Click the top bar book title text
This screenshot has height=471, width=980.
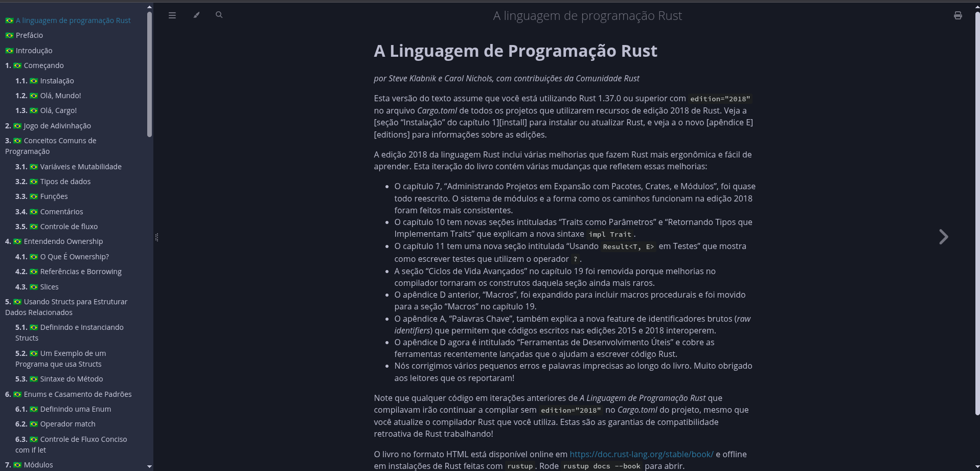tap(587, 16)
